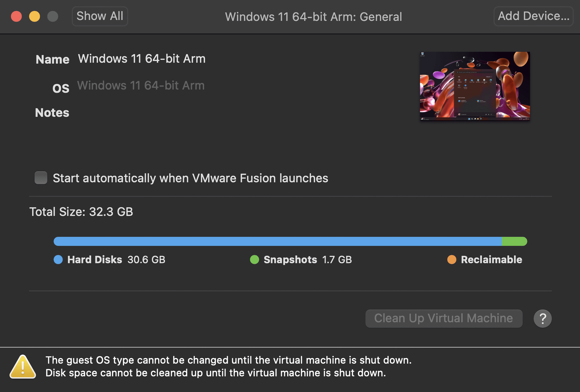580x392 pixels.
Task: Click the Clean Up Virtual Machine button
Action: 444,318
